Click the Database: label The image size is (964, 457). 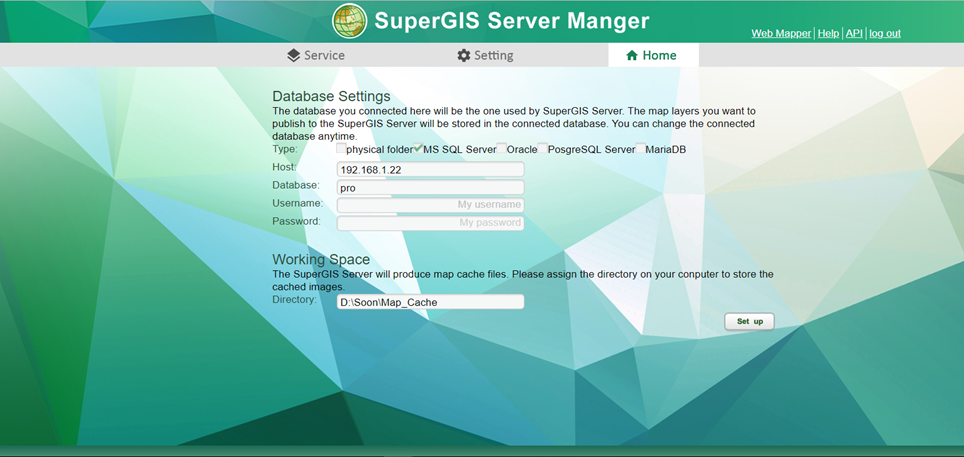coord(296,185)
